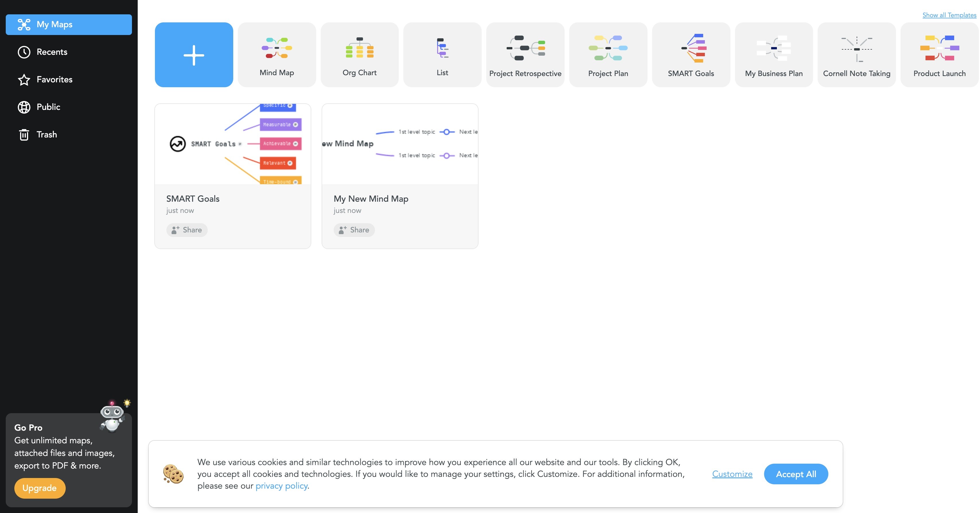Screen dimensions: 980x513
Task: Open the Trash section
Action: [47, 134]
